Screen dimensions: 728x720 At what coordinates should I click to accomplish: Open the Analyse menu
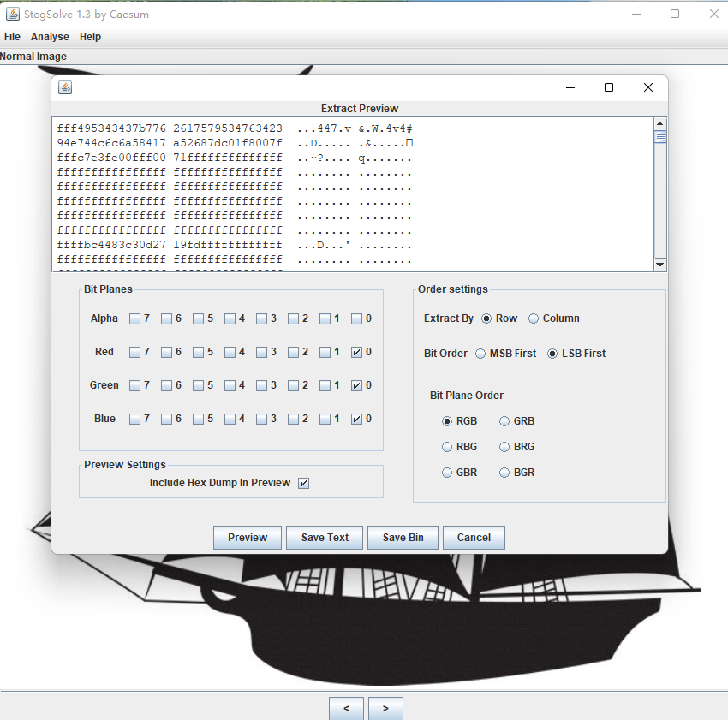(50, 37)
